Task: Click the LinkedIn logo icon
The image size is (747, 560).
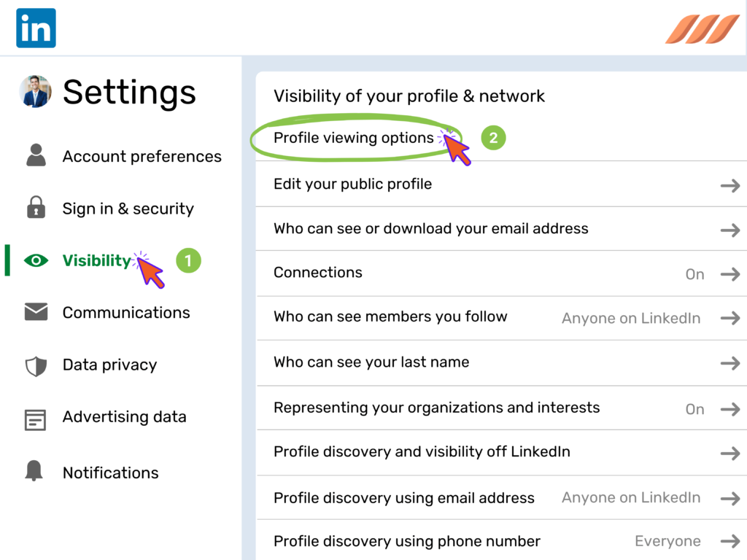Action: pyautogui.click(x=36, y=28)
